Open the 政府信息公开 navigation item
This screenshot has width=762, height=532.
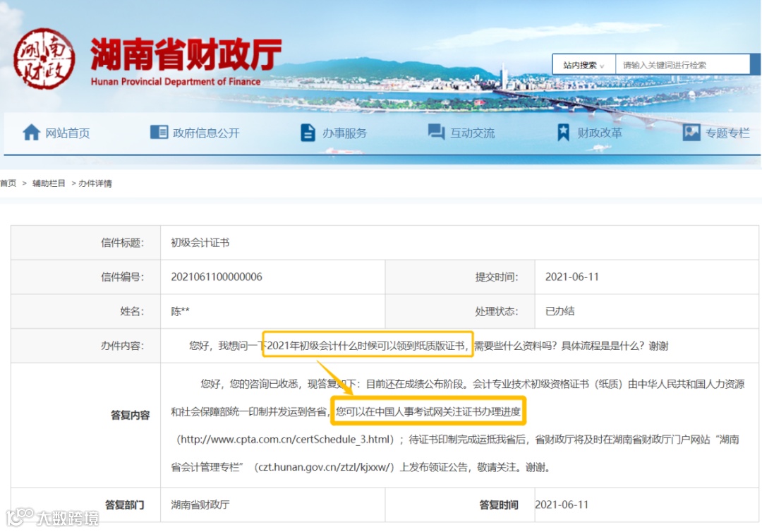pos(206,133)
